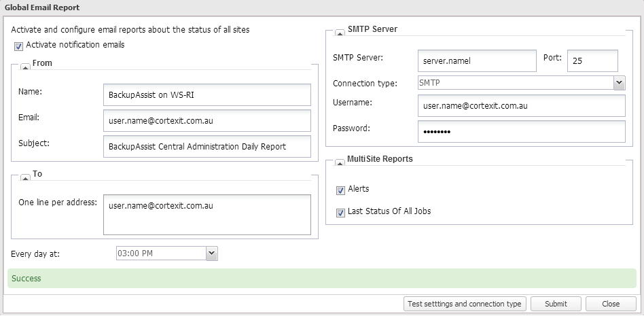Viewport: 644px width, 316px height.
Task: Click the SMTP Server address field
Action: [x=478, y=60]
